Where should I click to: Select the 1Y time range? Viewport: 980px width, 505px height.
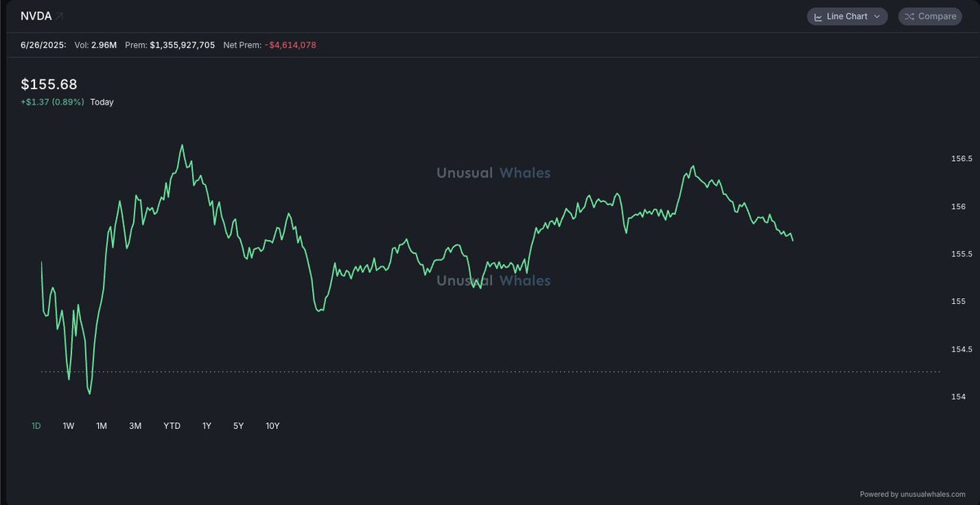tap(206, 426)
